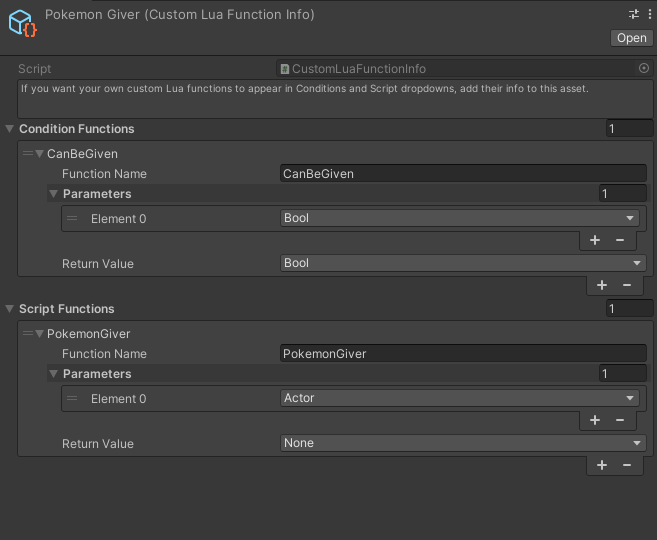Open CanBeGiven Return Value dropdown
The height and width of the screenshot is (540, 657).
click(x=463, y=263)
